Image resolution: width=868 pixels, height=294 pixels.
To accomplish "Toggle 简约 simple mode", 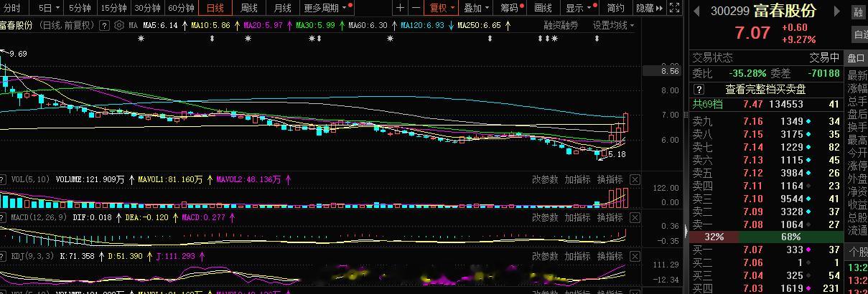I will 615,8.
